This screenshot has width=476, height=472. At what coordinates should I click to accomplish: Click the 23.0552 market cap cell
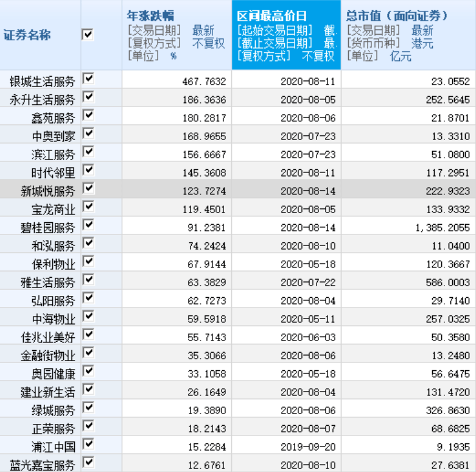coord(408,80)
